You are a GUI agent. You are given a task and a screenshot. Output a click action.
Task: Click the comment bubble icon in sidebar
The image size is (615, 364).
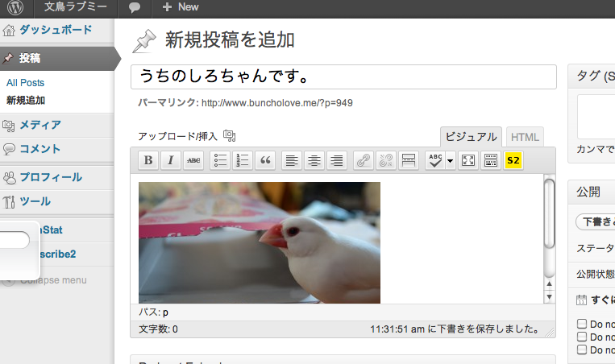(x=9, y=149)
